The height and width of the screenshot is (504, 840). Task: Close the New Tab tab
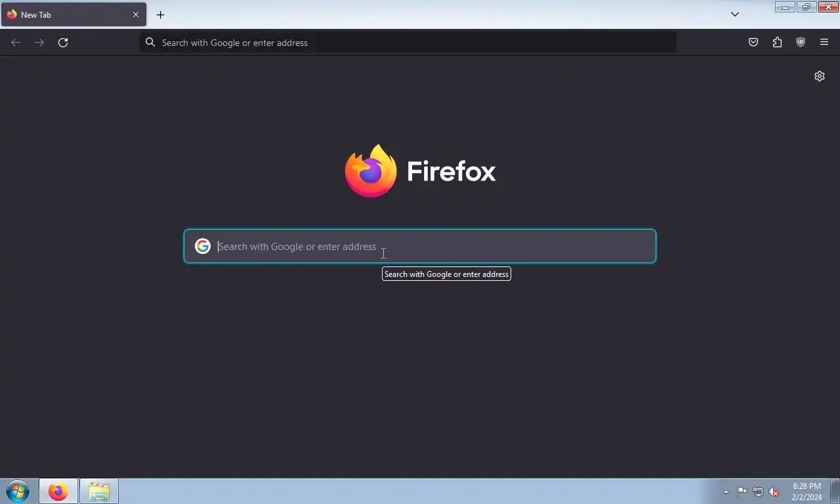(136, 14)
